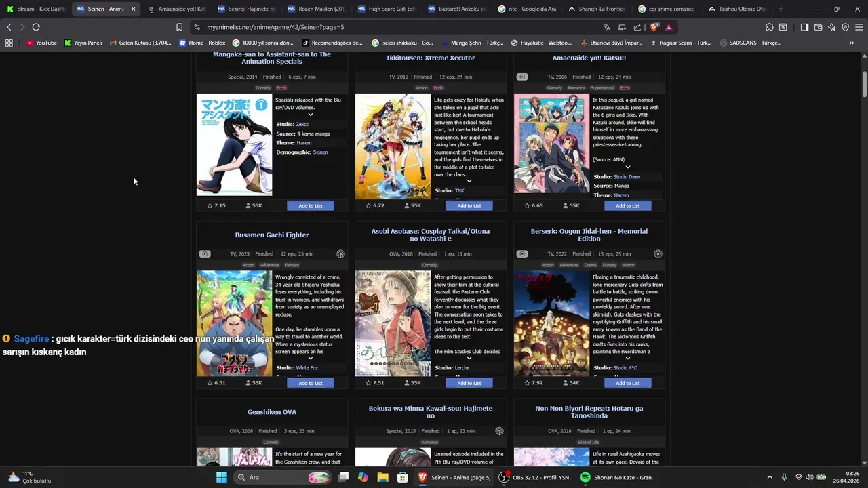868x488 pixels.
Task: Bookmark this page with the bookmark icon
Action: coord(179,27)
